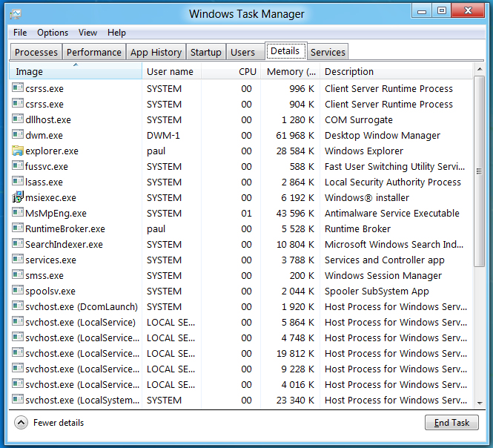This screenshot has width=493, height=448.
Task: Click the 'Fewer details' label
Action: pos(59,423)
